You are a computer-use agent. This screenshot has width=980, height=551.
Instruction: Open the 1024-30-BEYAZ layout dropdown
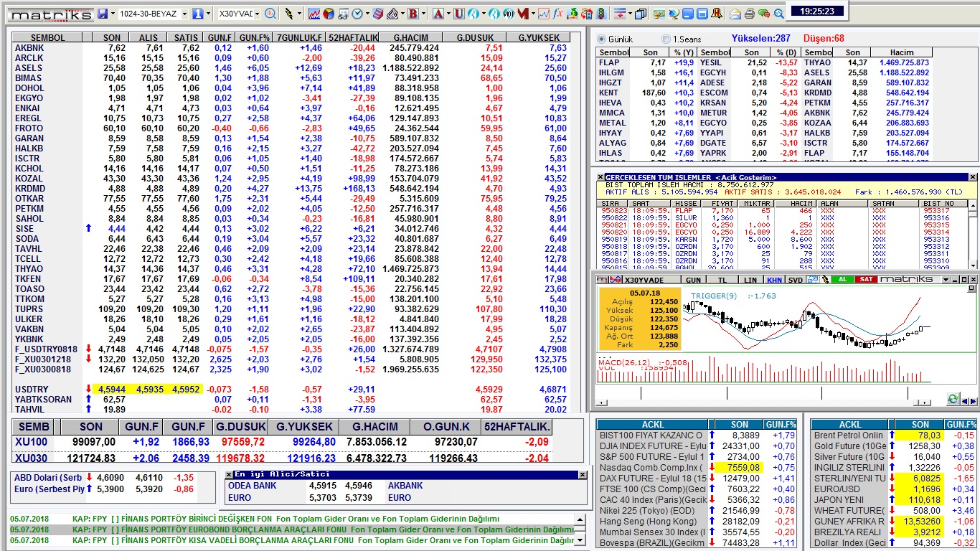coord(184,14)
